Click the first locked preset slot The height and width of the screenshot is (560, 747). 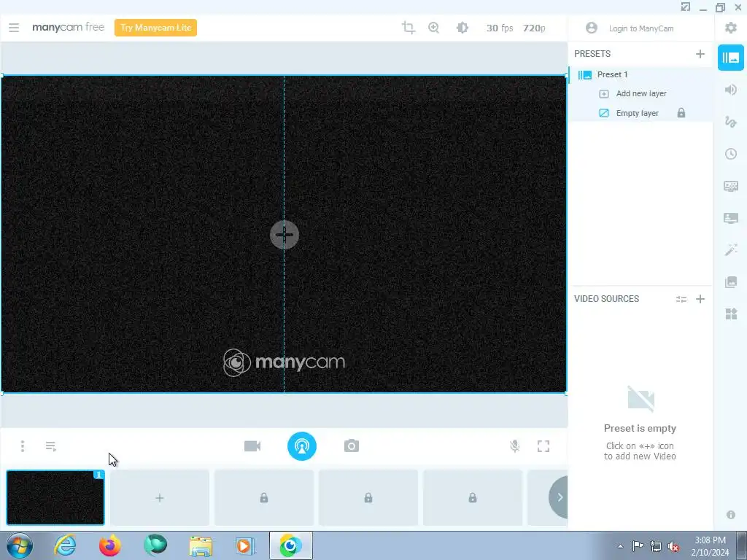264,498
